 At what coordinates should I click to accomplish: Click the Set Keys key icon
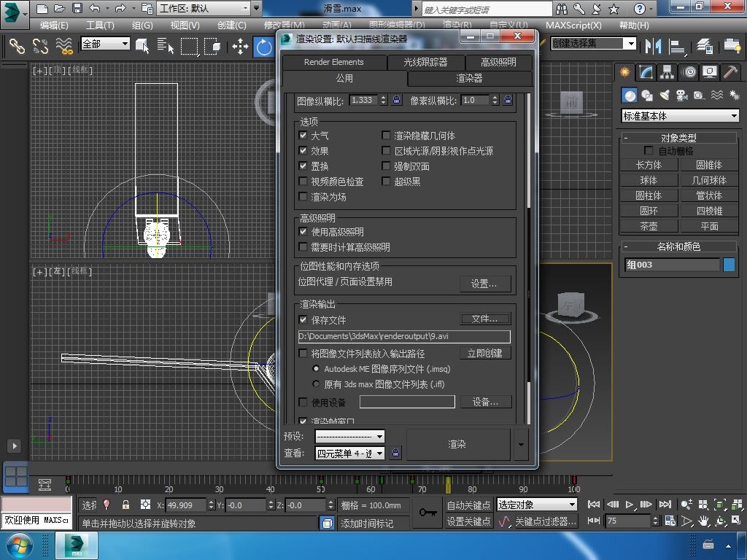tap(427, 513)
